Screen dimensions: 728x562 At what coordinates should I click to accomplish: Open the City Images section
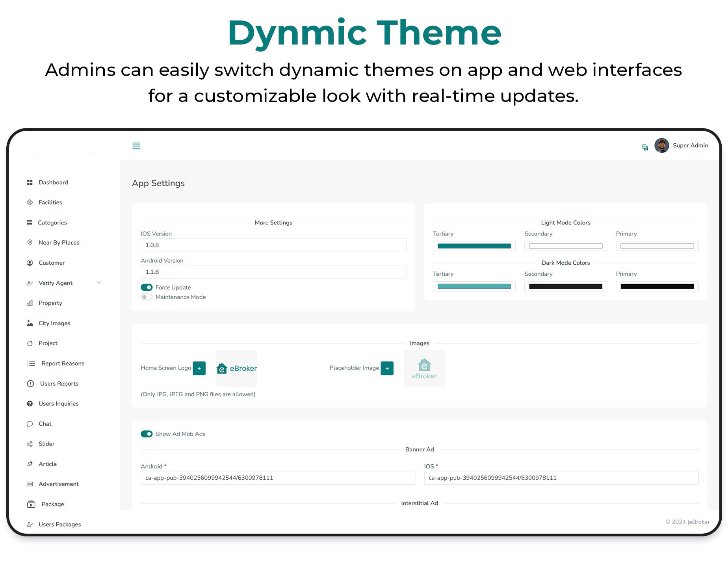54,323
